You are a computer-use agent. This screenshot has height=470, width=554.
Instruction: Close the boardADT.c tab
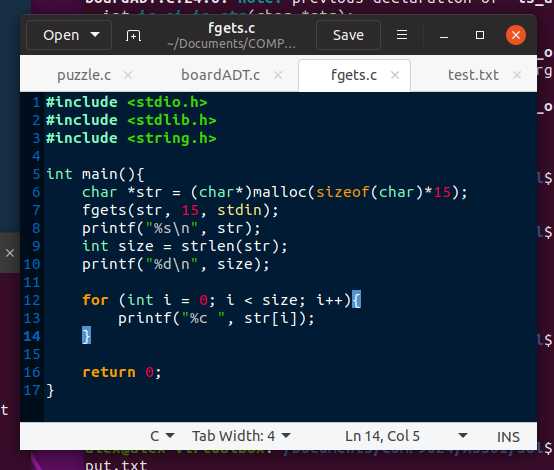[278, 75]
